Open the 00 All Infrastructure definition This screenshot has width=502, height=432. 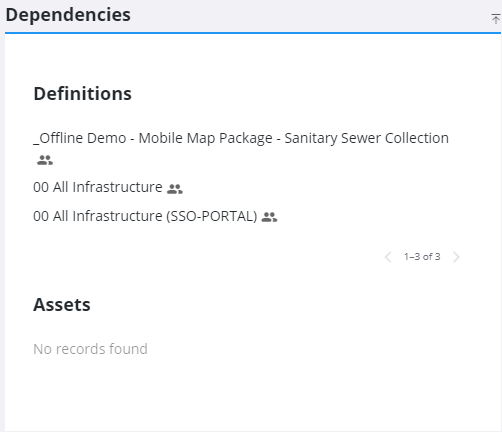[x=98, y=187]
